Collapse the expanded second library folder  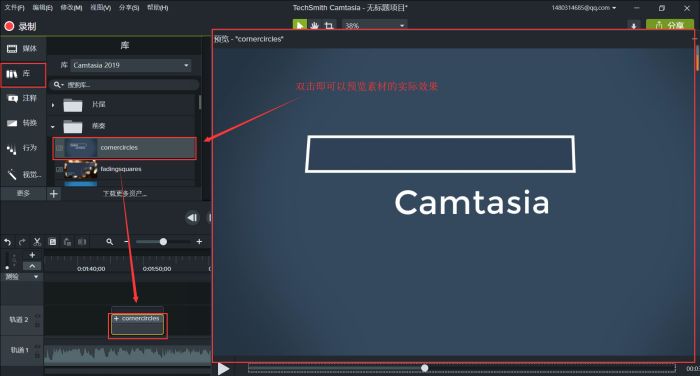click(53, 127)
